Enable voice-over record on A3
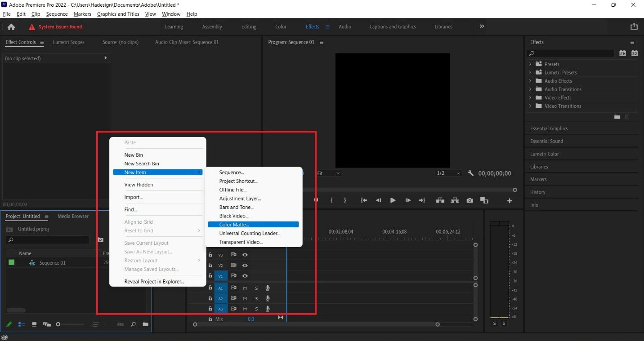The width and height of the screenshot is (644, 341). click(x=268, y=309)
